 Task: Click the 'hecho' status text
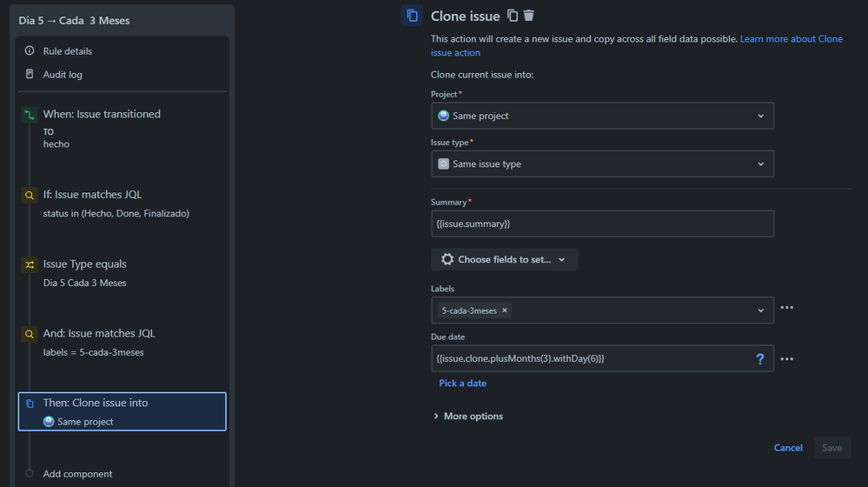56,144
